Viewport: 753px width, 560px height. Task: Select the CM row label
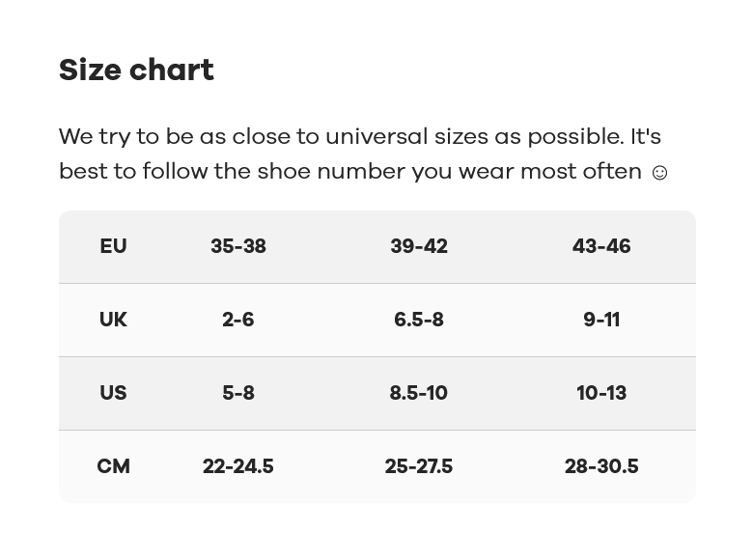click(113, 466)
